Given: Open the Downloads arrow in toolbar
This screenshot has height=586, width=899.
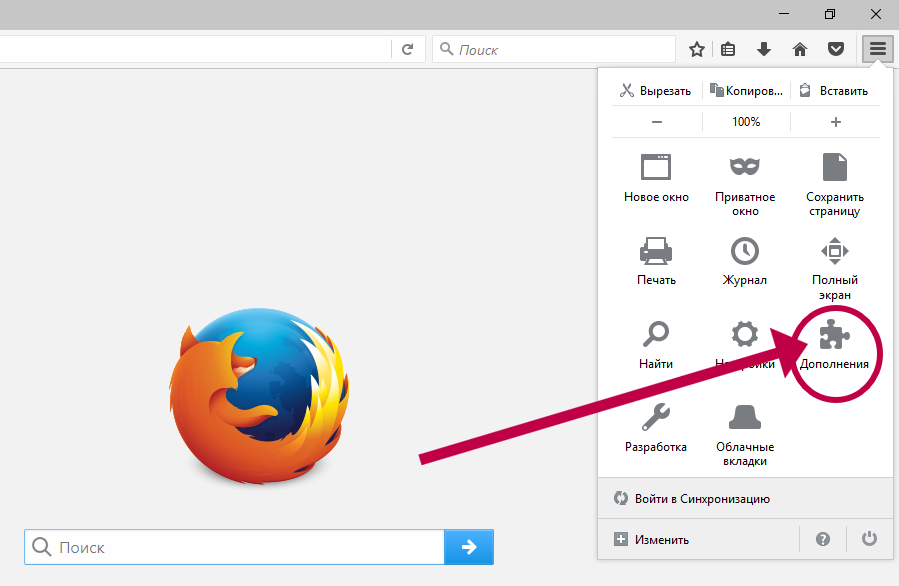Looking at the screenshot, I should 764,49.
